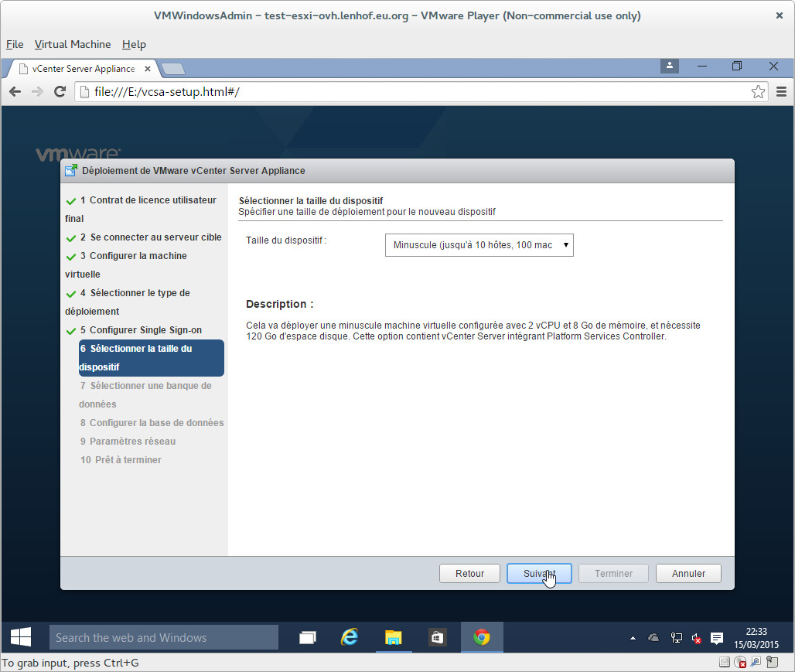Bookmark page with the star icon
Viewport: 795px width, 672px height.
(x=758, y=92)
